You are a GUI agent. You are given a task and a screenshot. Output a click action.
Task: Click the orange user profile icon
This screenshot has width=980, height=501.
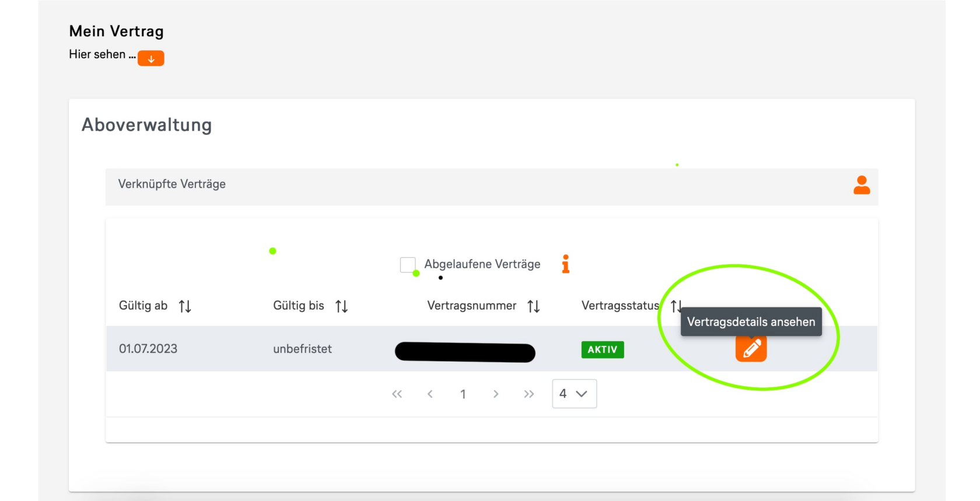862,185
